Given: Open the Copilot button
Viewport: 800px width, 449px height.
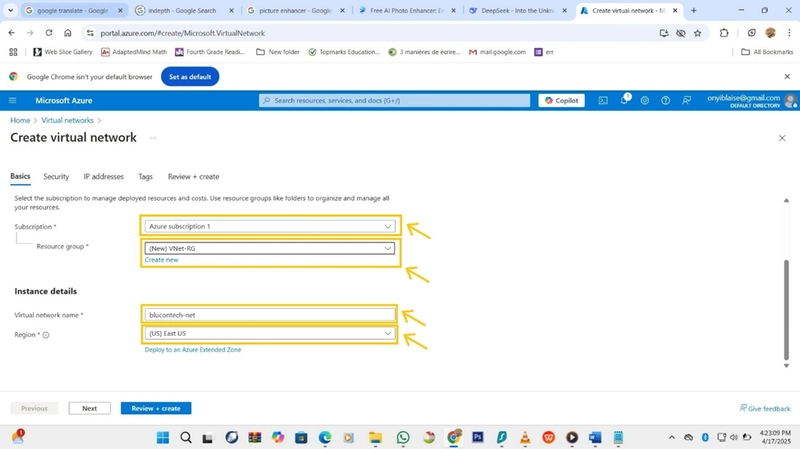Looking at the screenshot, I should click(561, 101).
